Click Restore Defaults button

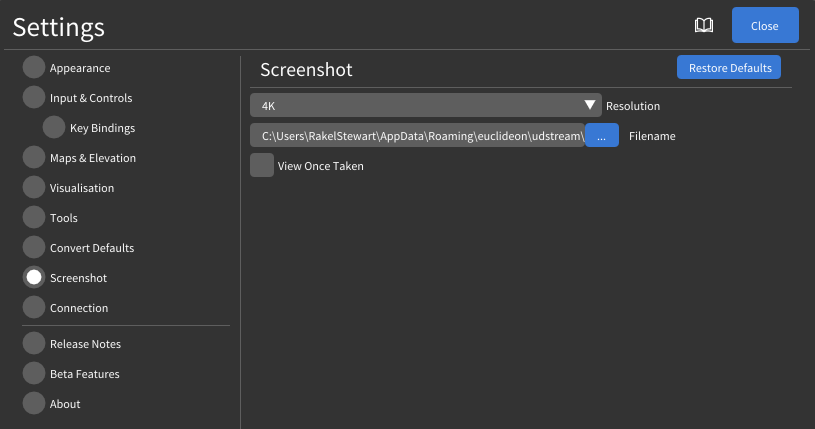click(x=728, y=68)
